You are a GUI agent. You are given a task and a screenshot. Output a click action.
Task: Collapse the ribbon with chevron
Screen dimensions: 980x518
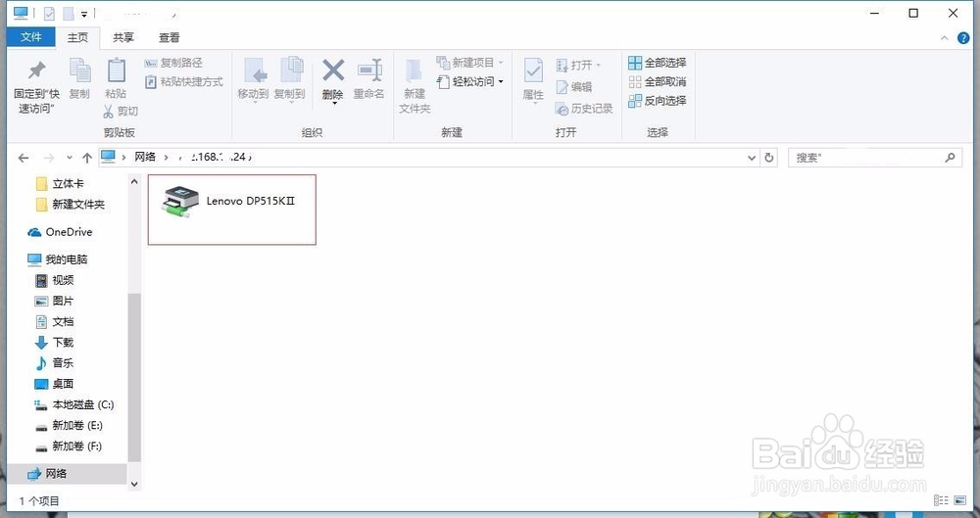tap(945, 38)
